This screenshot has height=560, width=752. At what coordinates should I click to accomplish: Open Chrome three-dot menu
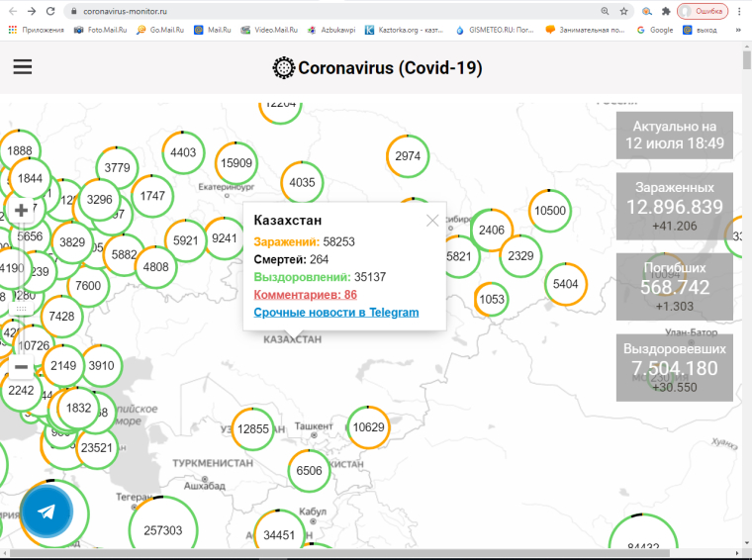(x=738, y=11)
